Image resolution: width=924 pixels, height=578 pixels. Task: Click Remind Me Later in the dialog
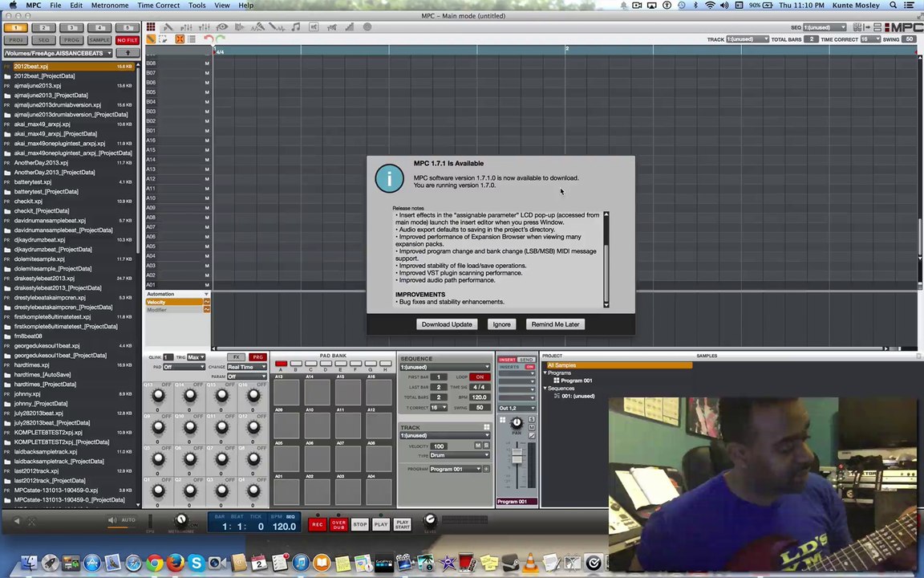(x=555, y=324)
